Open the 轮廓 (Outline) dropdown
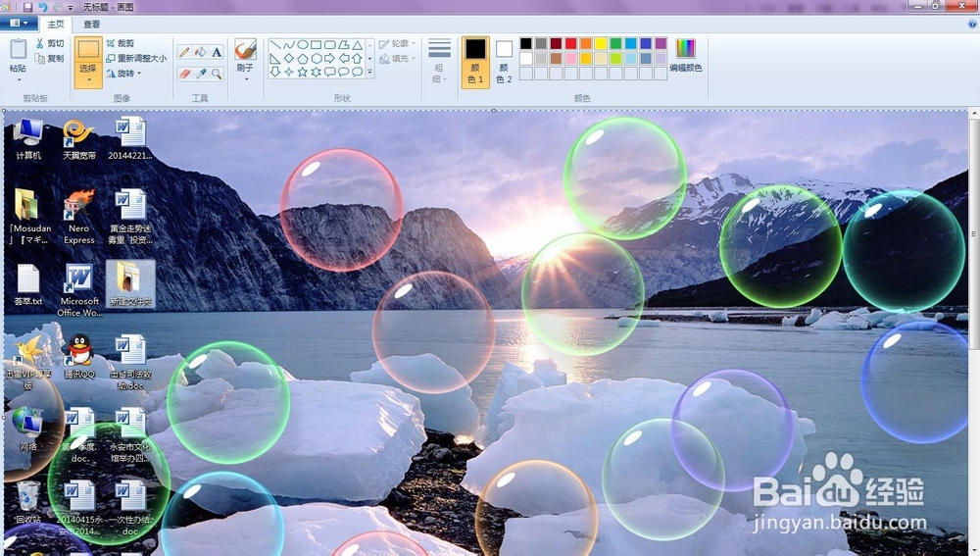Screen dimensions: 980x556 398,44
